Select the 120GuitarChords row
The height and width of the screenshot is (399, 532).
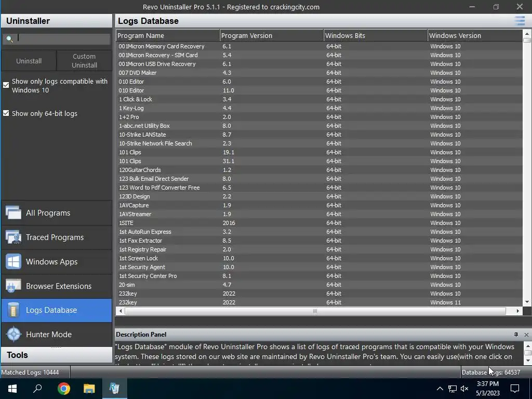pos(320,170)
